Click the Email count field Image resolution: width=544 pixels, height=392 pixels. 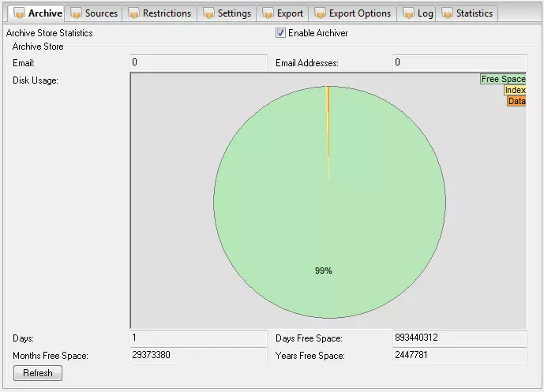click(197, 62)
